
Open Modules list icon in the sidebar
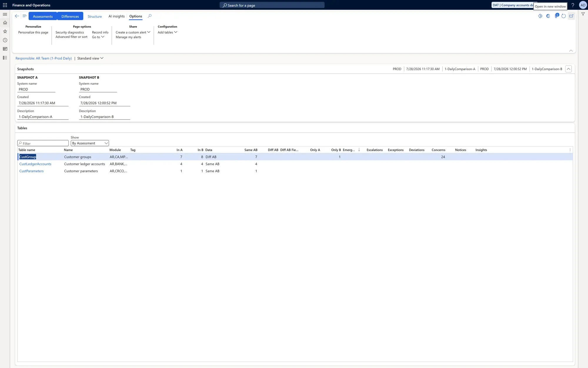pyautogui.click(x=5, y=58)
